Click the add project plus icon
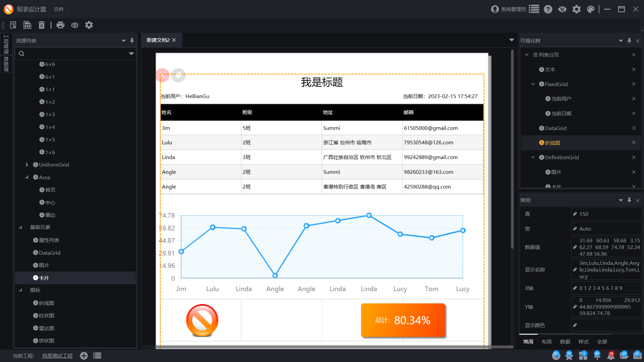The height and width of the screenshot is (362, 644). (x=84, y=356)
